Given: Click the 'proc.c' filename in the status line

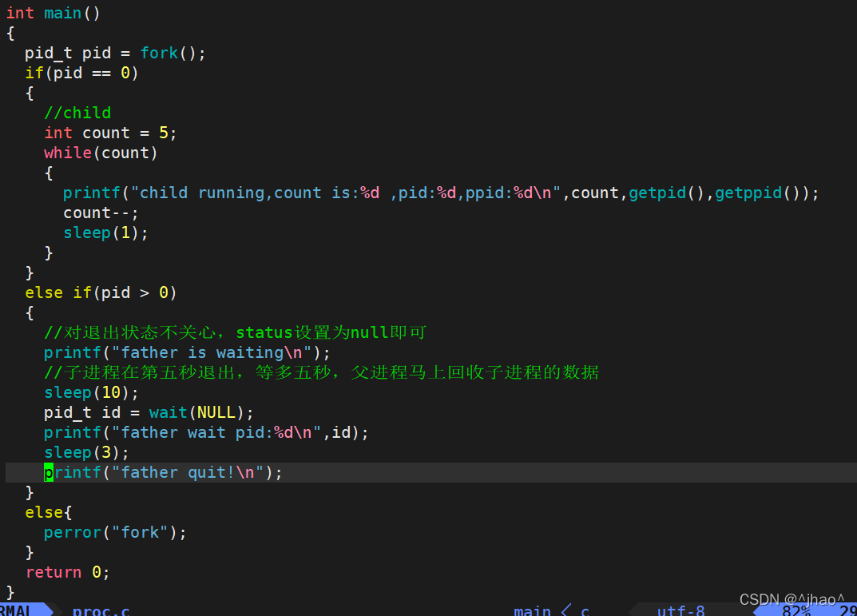Looking at the screenshot, I should 101,610.
